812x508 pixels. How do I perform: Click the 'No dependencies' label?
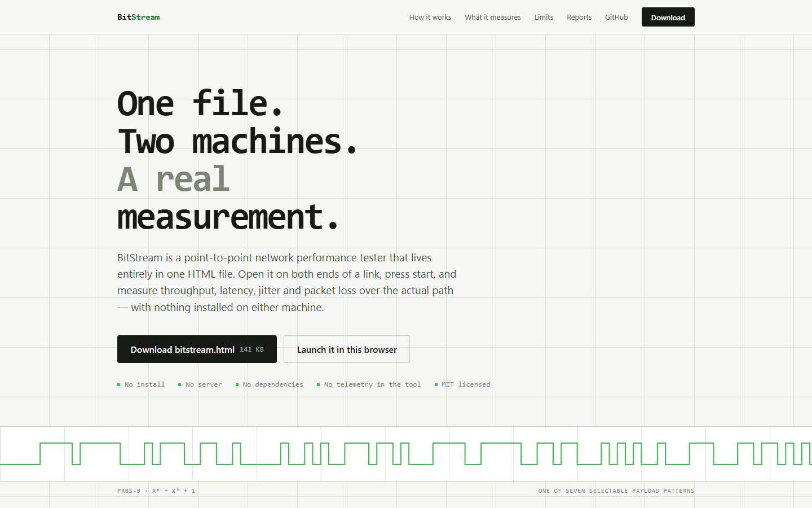(270, 384)
